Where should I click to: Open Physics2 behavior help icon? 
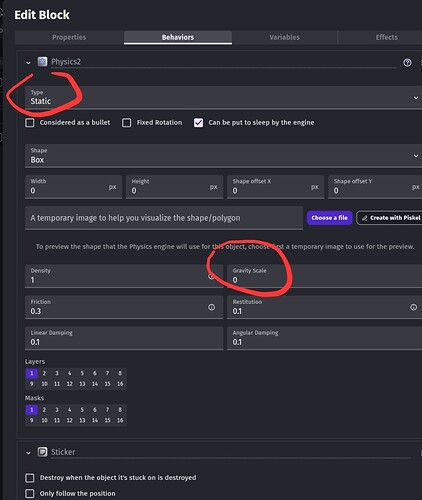pyautogui.click(x=407, y=62)
